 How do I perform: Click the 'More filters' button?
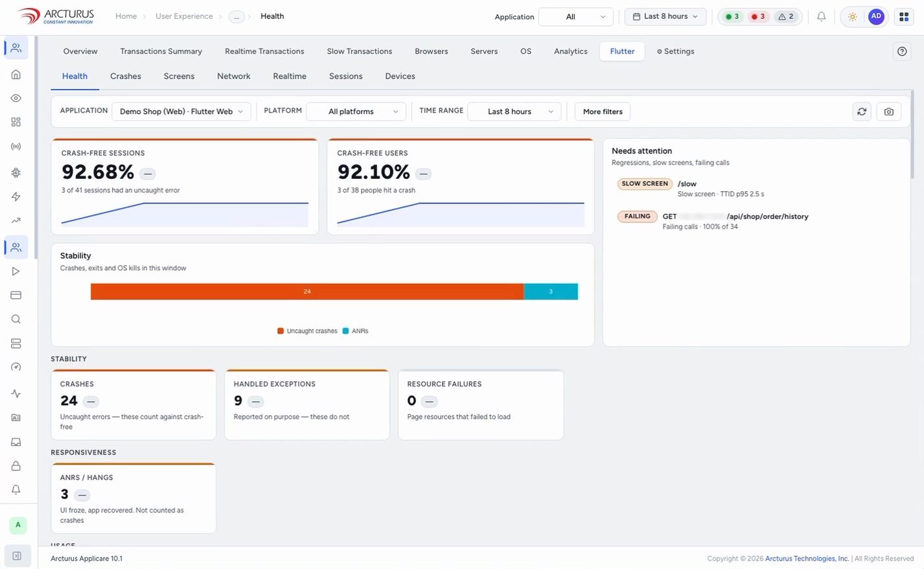[x=603, y=111]
